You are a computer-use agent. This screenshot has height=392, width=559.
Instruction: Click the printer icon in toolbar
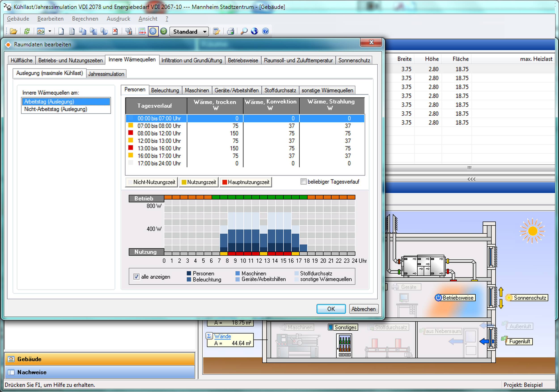click(231, 31)
